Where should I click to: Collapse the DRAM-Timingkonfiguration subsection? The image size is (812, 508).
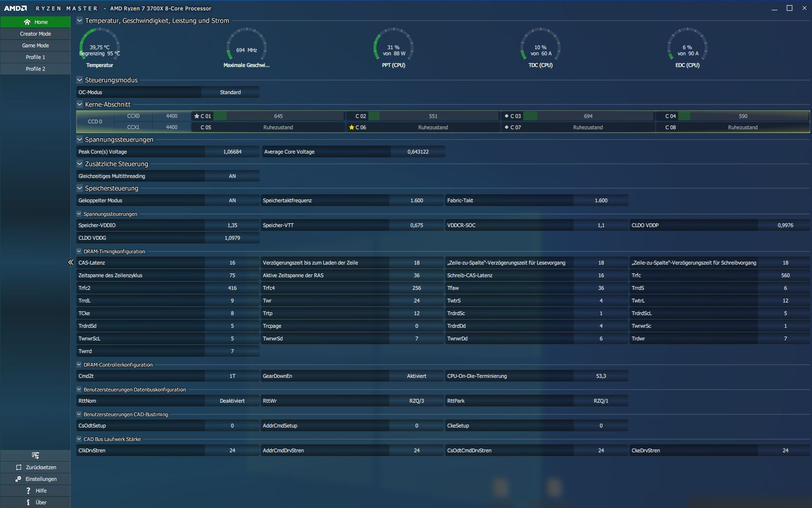[x=79, y=251]
